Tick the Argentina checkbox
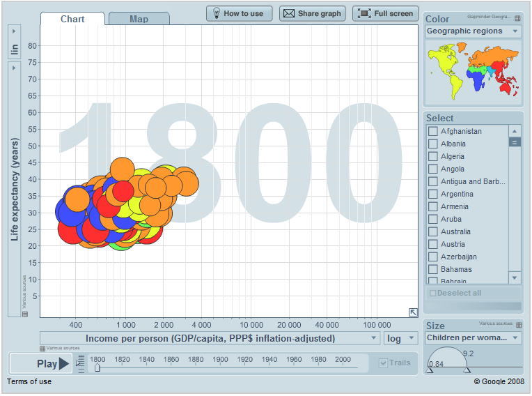The image size is (532, 396). [x=433, y=194]
